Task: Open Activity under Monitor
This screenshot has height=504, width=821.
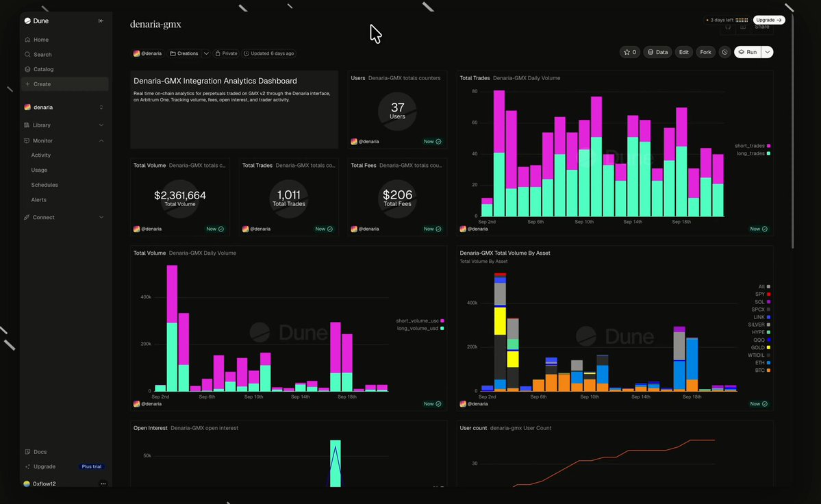Action: [41, 155]
